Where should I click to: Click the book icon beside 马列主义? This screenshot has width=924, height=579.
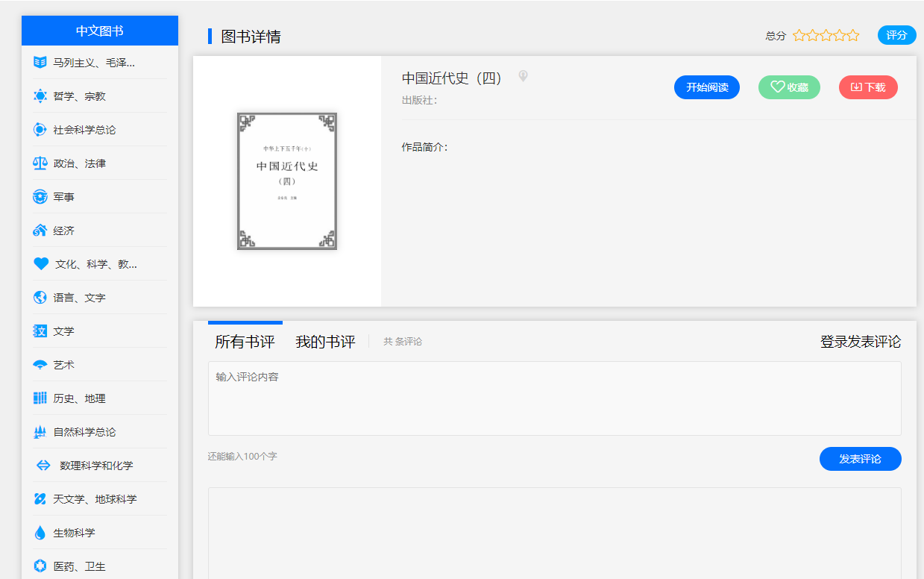click(40, 62)
